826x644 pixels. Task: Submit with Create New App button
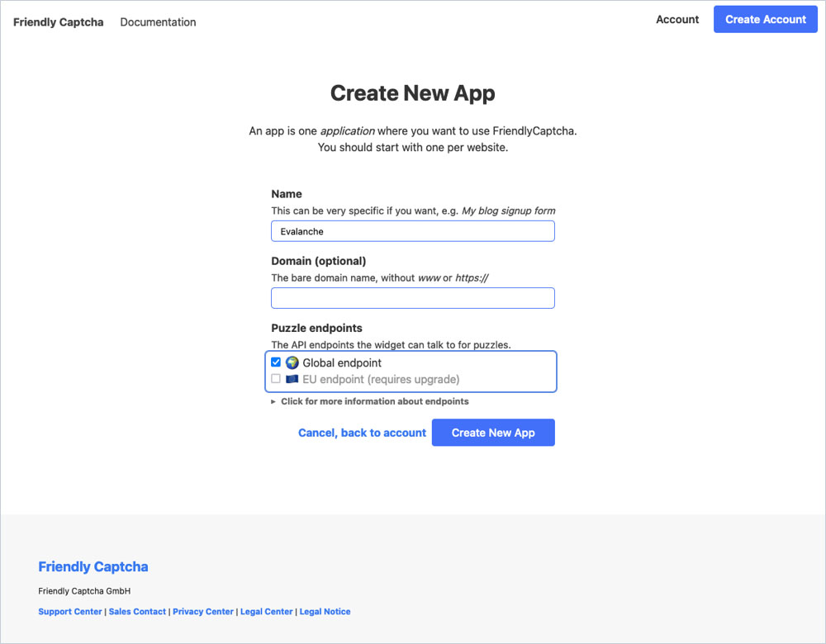493,433
